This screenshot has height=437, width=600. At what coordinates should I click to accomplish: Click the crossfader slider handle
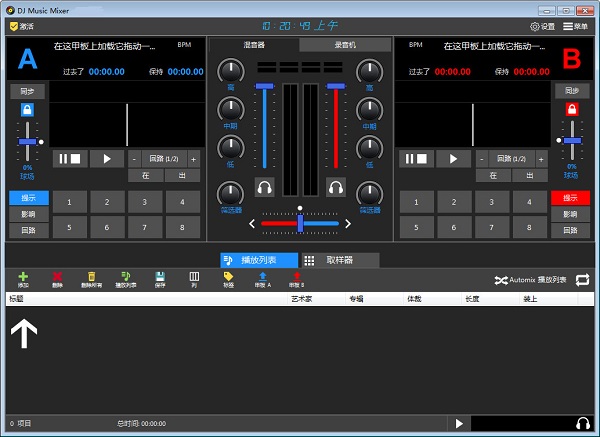[x=299, y=221]
